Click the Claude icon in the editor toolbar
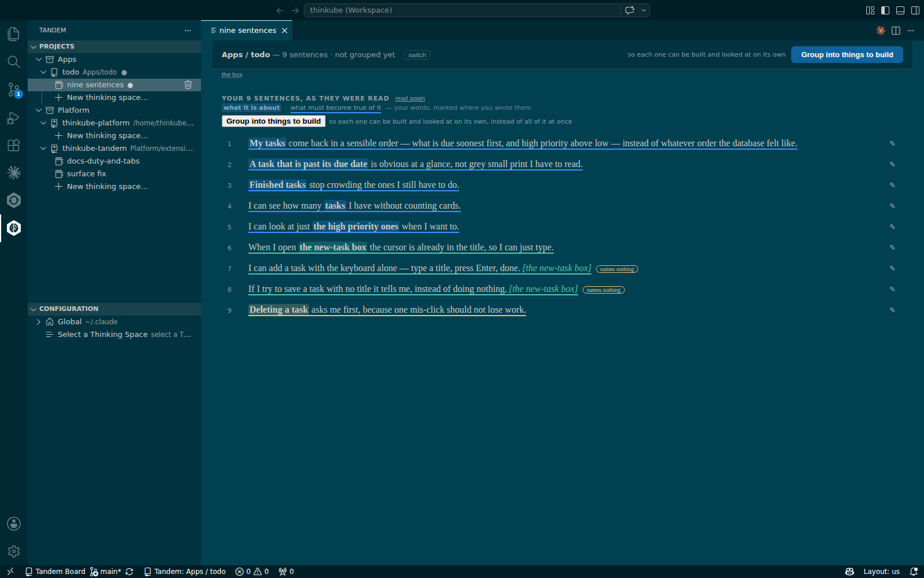The image size is (924, 578). [x=881, y=31]
